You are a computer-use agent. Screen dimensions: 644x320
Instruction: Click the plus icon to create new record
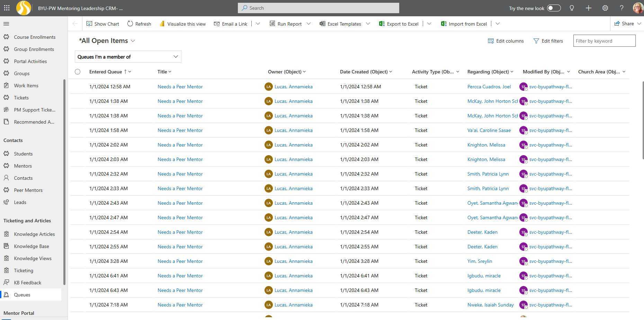click(x=588, y=8)
